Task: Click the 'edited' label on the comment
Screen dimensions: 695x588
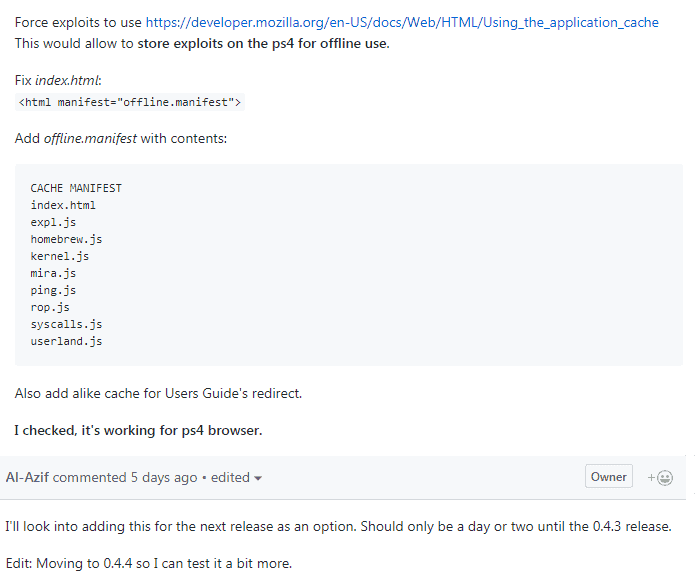Action: [230, 477]
